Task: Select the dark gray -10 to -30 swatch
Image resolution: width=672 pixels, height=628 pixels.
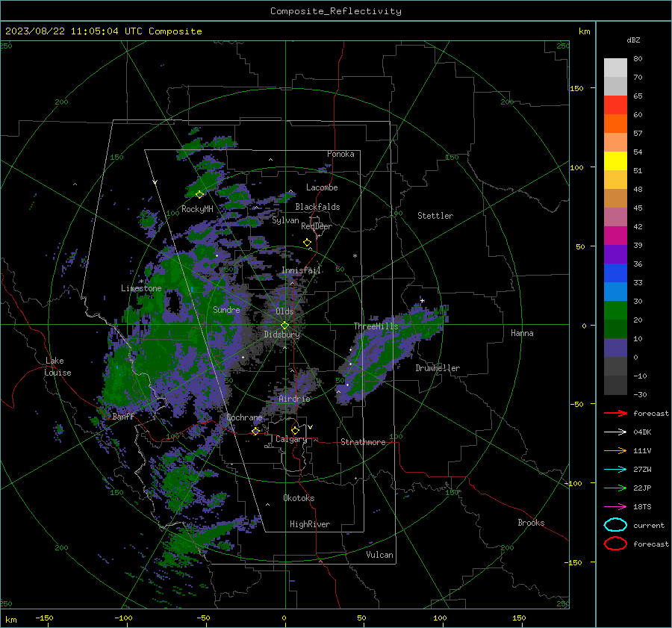Action: click(615, 385)
